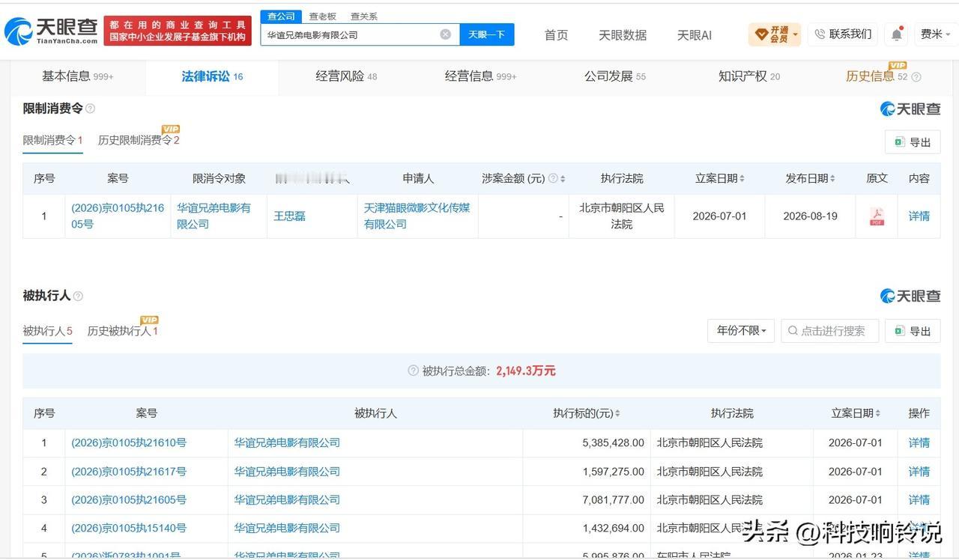Open 经营信息 tab
This screenshot has width=959, height=560.
pos(480,76)
